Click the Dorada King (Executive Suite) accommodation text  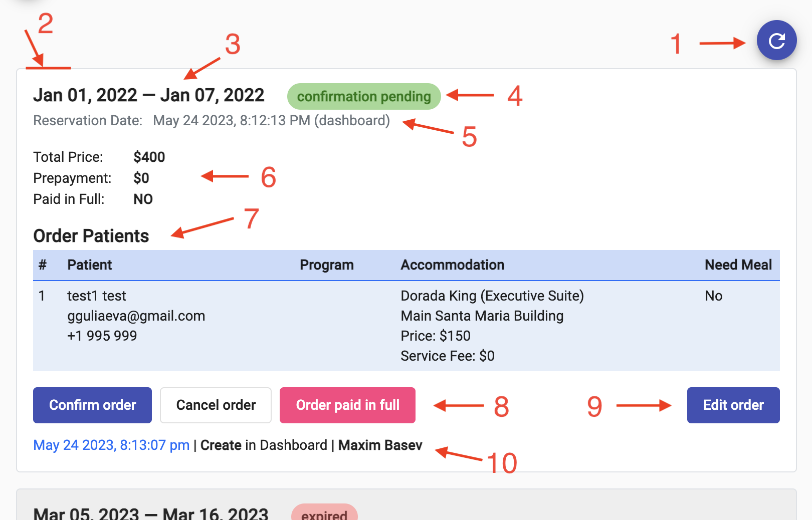492,296
